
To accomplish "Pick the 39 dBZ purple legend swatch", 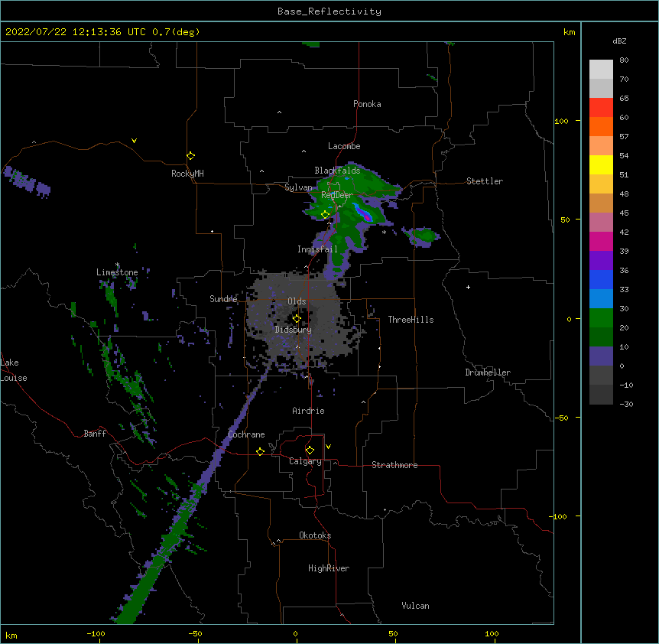I will pos(601,260).
